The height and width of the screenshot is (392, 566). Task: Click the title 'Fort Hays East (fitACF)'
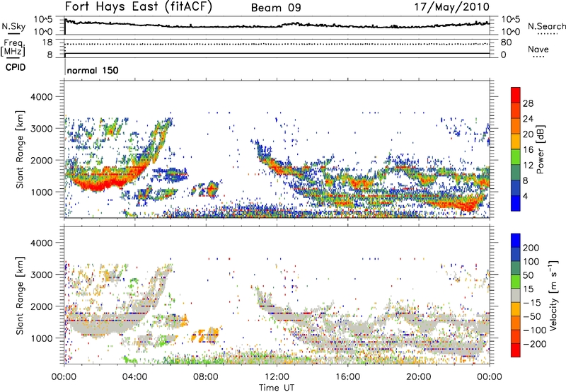(138, 7)
